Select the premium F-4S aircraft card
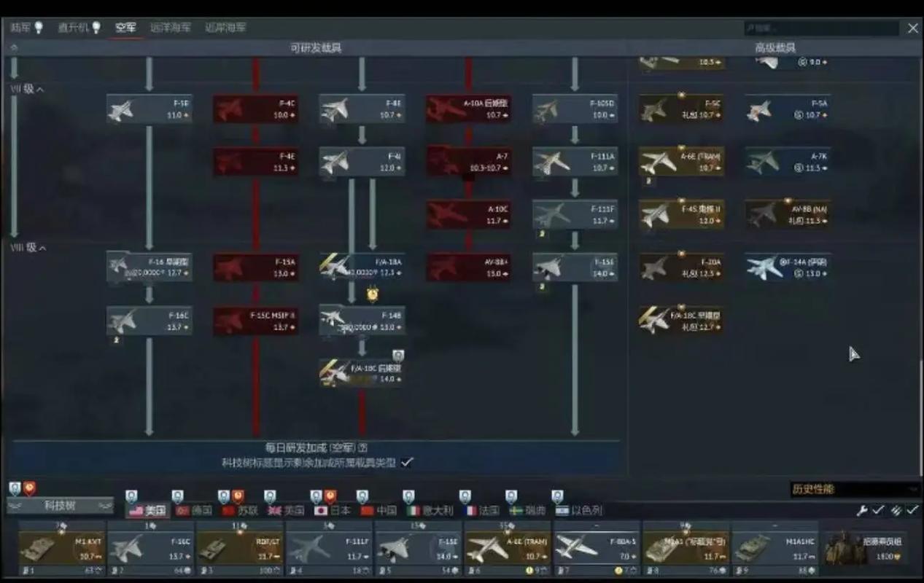This screenshot has width=924, height=583. [681, 214]
